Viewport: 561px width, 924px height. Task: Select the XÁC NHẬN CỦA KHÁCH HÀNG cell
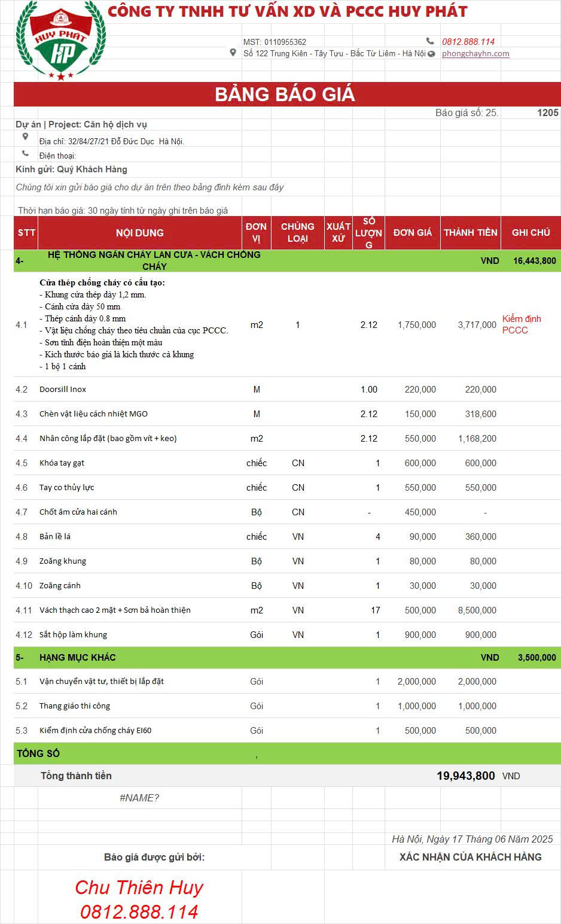point(470,857)
